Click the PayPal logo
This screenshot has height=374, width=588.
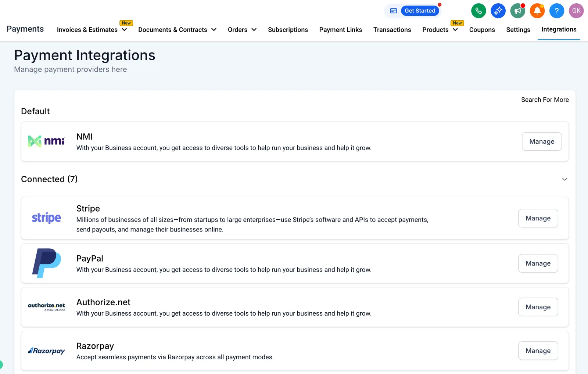pyautogui.click(x=47, y=263)
